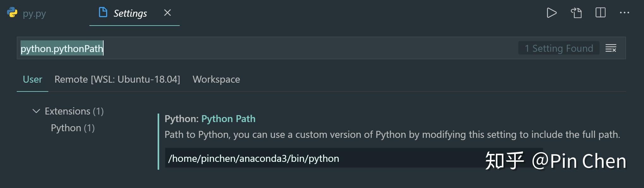This screenshot has height=188, width=644.
Task: Split the editor using the split icon
Action: coord(600,13)
